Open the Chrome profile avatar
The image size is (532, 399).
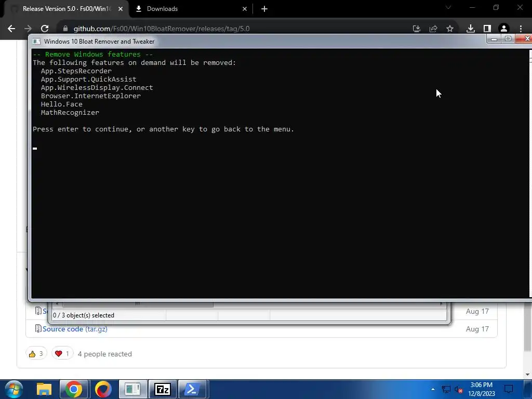[504, 29]
